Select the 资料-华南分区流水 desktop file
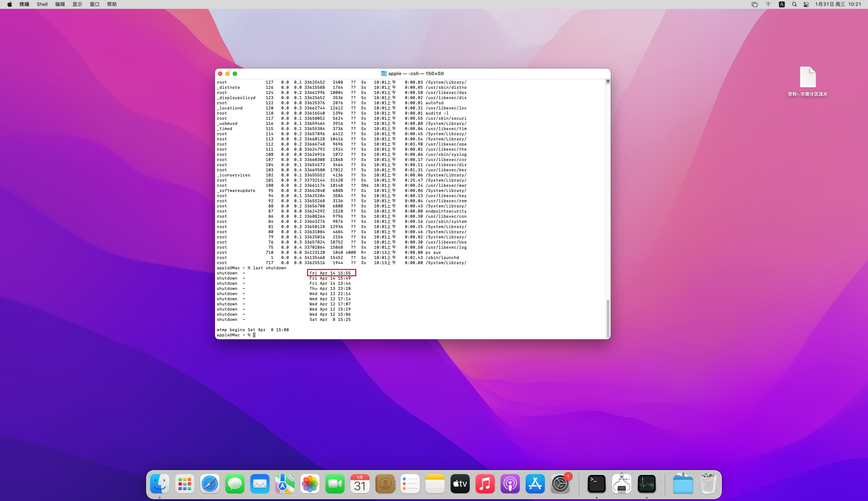The height and width of the screenshot is (501, 868). tap(808, 81)
